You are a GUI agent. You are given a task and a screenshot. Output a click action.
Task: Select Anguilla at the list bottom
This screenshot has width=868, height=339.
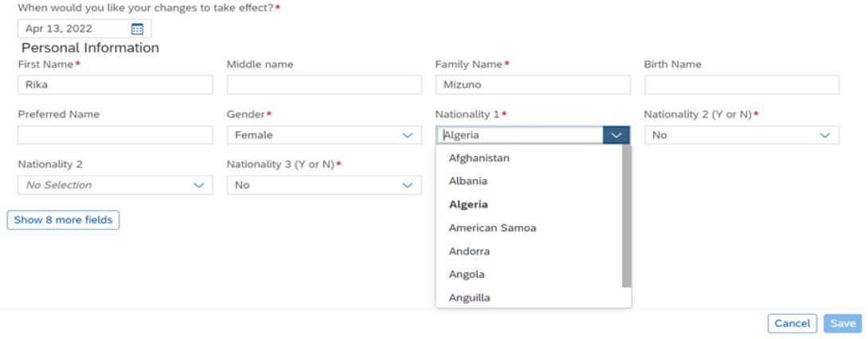pyautogui.click(x=469, y=298)
